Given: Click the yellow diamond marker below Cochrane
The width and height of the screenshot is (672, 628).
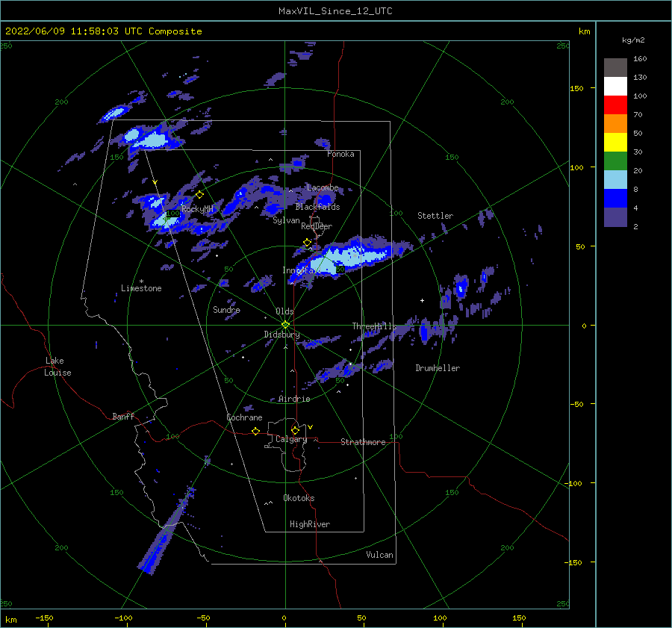Looking at the screenshot, I should tap(256, 431).
